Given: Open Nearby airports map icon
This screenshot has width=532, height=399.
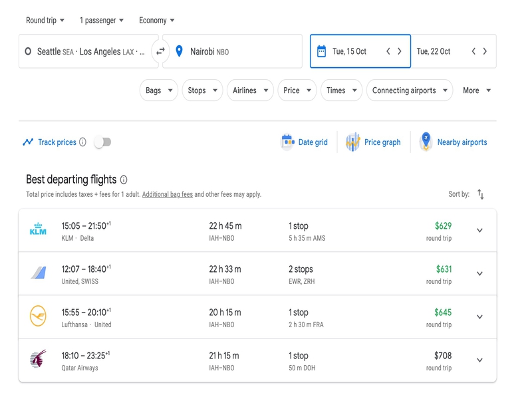Looking at the screenshot, I should coord(426,142).
